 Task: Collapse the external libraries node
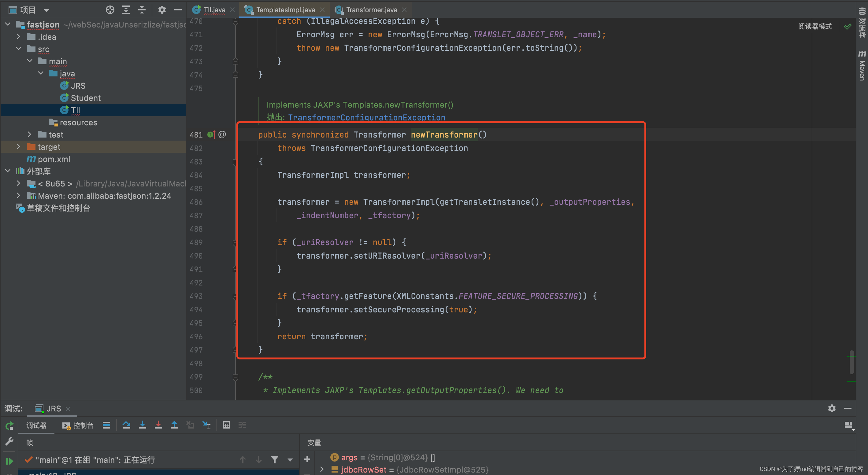point(8,171)
